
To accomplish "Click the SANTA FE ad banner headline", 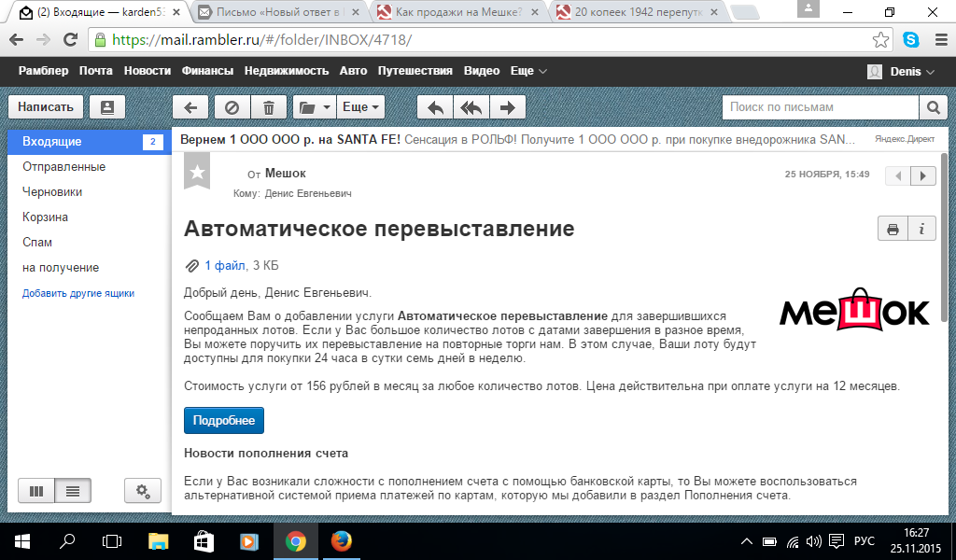I will tap(290, 140).
